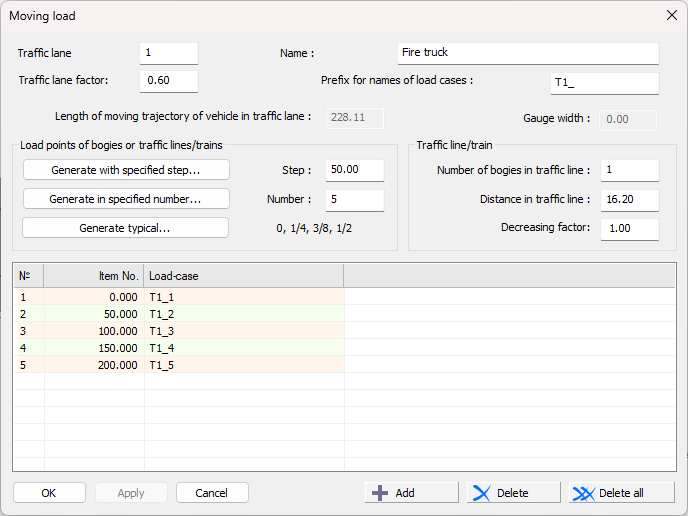The image size is (688, 516).
Task: Click the Step value field
Action: coord(354,170)
